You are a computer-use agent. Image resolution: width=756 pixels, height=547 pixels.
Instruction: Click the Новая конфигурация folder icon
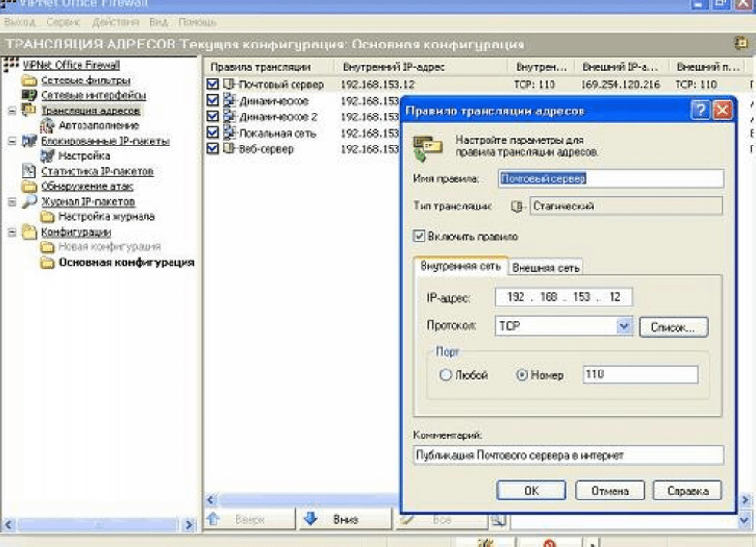47,247
